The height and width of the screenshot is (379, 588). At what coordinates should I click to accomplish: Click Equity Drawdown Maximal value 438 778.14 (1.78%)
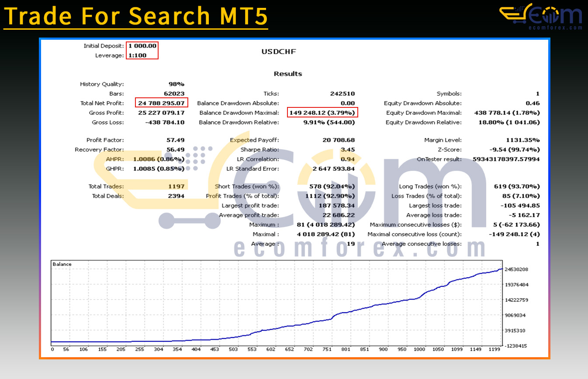507,113
